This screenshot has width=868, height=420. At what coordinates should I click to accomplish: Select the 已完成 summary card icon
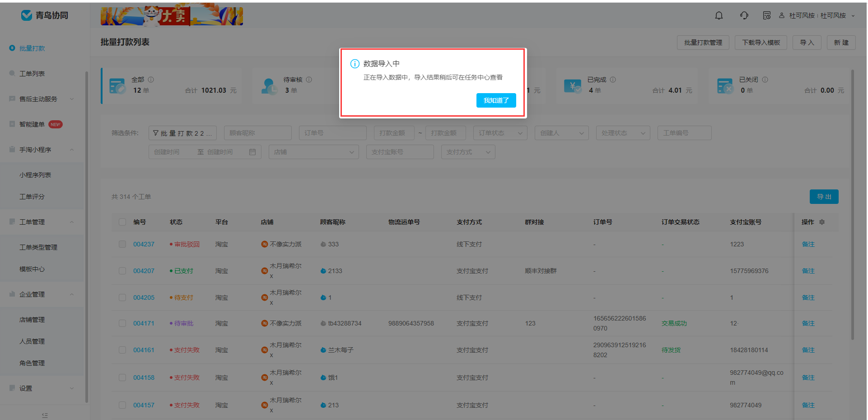tap(573, 86)
